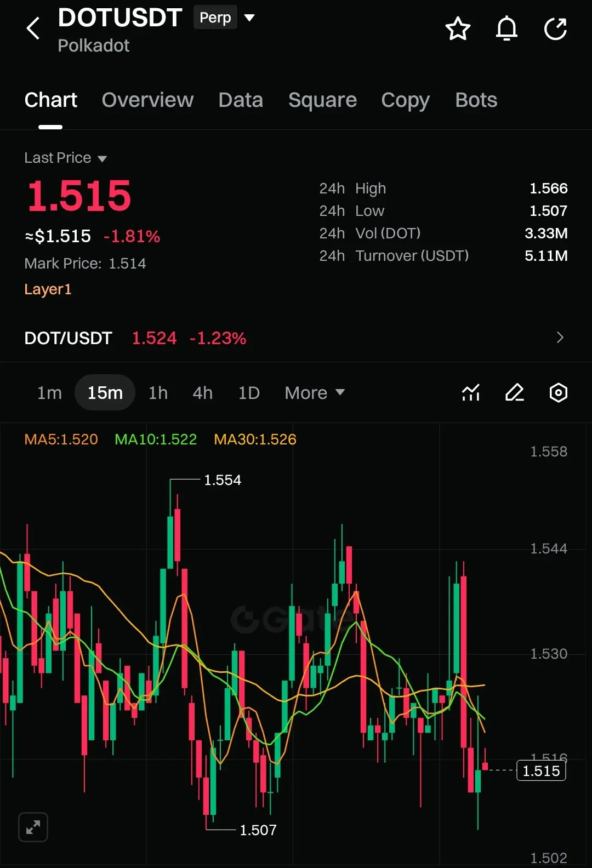Switch to the Overview tab
This screenshot has width=592, height=868.
coord(147,100)
